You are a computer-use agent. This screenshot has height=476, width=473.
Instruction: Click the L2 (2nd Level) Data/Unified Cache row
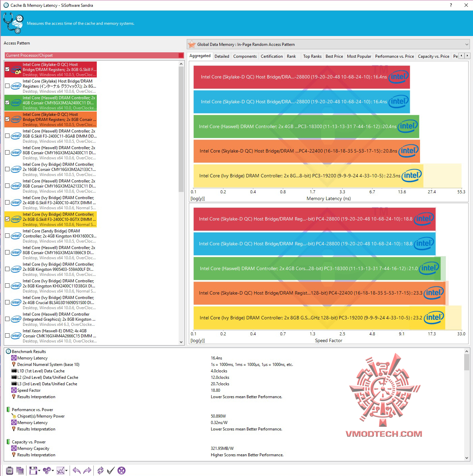click(x=234, y=377)
